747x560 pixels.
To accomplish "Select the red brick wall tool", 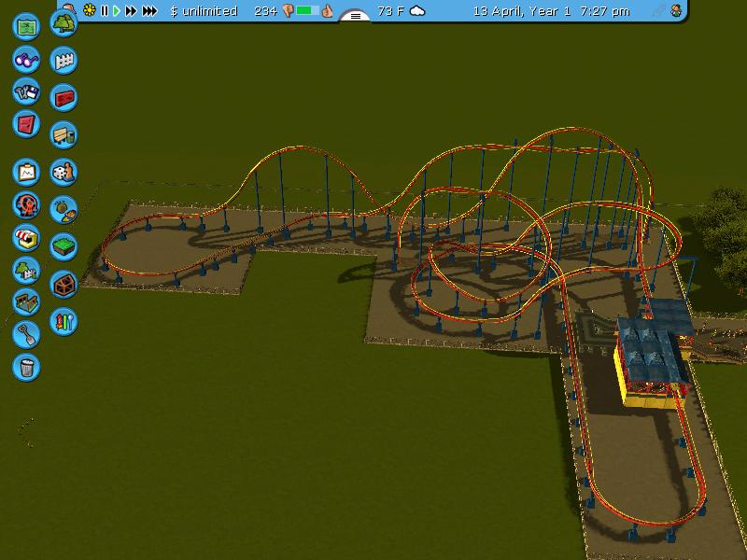I will pos(63,97).
